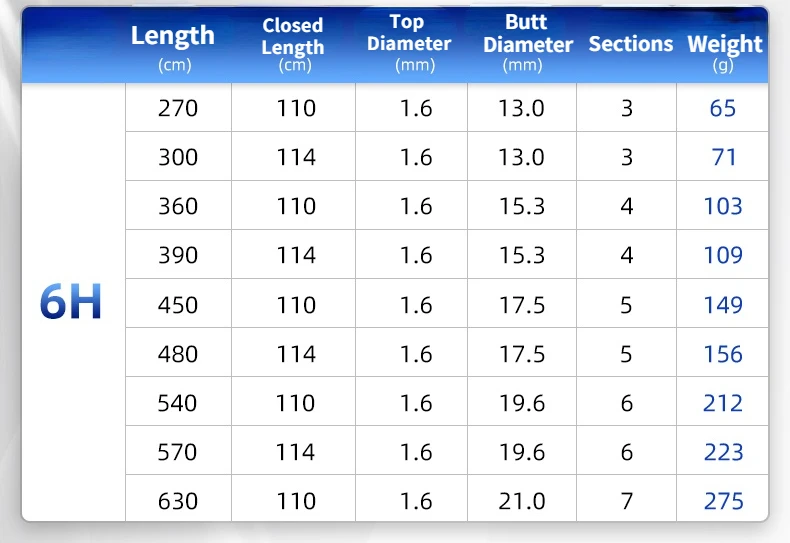This screenshot has width=790, height=543.
Task: Select the 270 length cell
Action: tap(178, 108)
